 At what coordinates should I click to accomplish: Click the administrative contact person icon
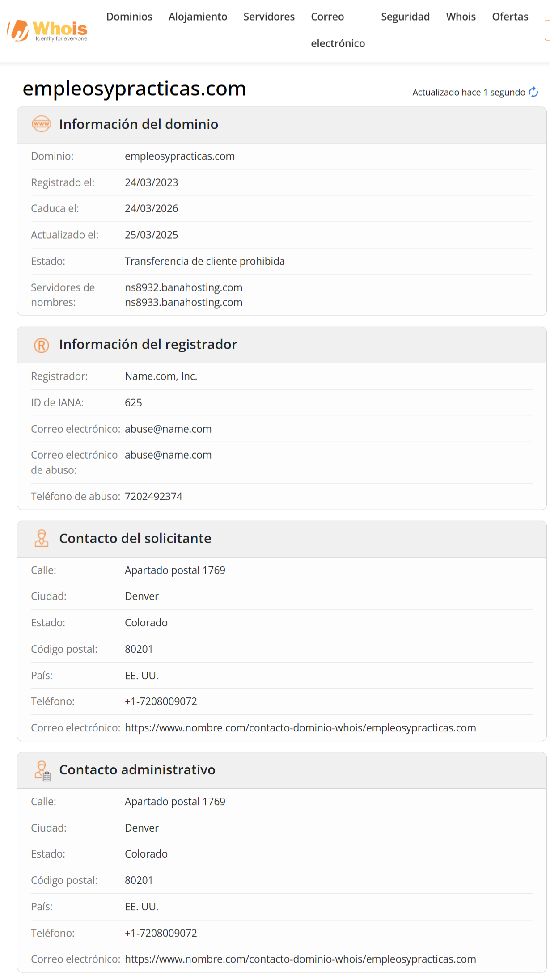coord(42,770)
